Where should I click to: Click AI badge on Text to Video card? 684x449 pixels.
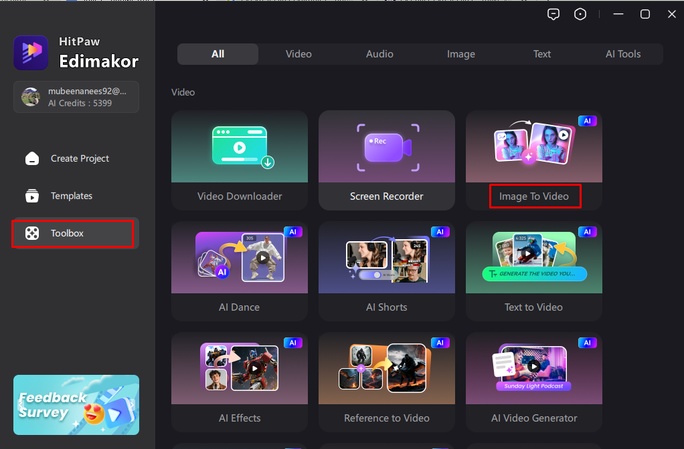pyautogui.click(x=587, y=232)
